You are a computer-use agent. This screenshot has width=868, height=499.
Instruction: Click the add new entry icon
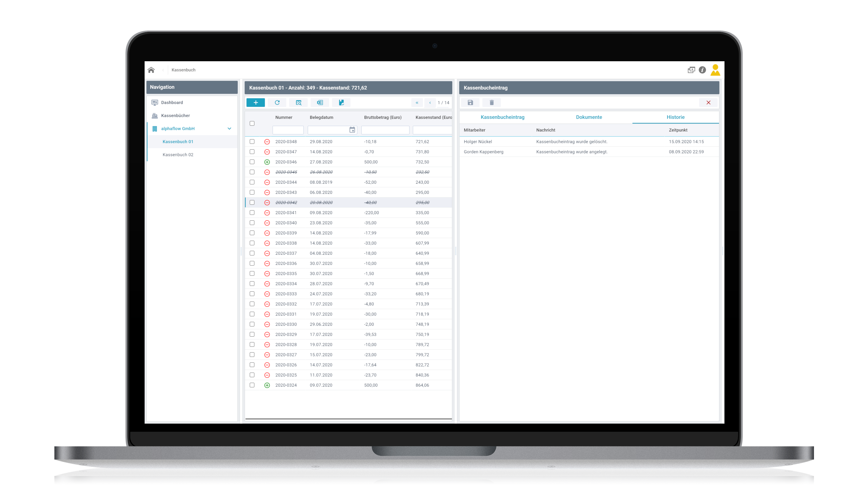255,103
